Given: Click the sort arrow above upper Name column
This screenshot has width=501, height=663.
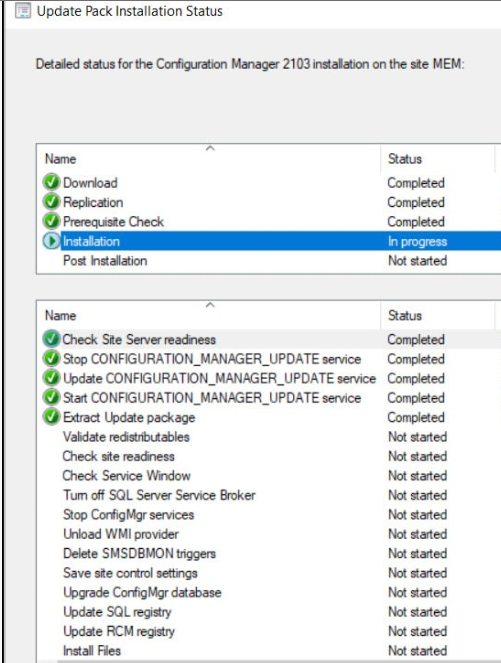Looking at the screenshot, I should pyautogui.click(x=210, y=148).
